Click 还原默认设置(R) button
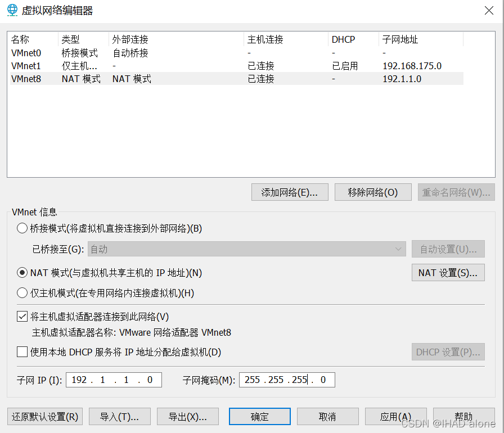 (x=45, y=417)
